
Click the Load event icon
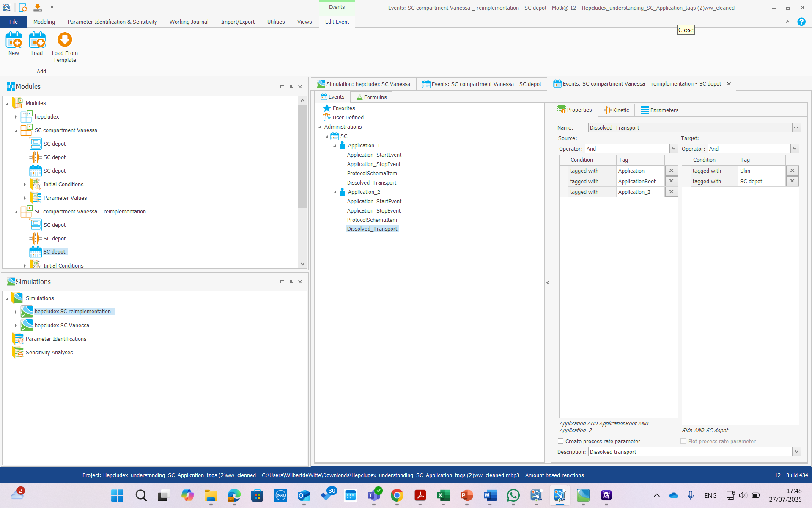coord(37,41)
